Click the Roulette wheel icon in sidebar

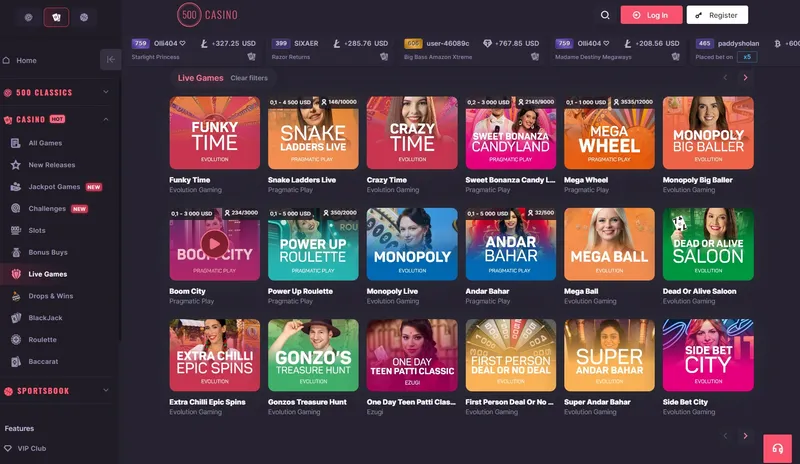coord(16,339)
